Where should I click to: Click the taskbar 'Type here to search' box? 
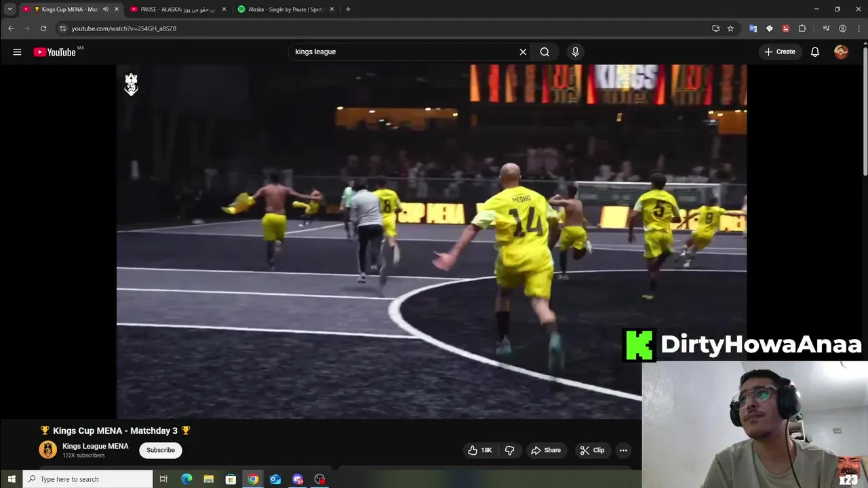coord(87,479)
